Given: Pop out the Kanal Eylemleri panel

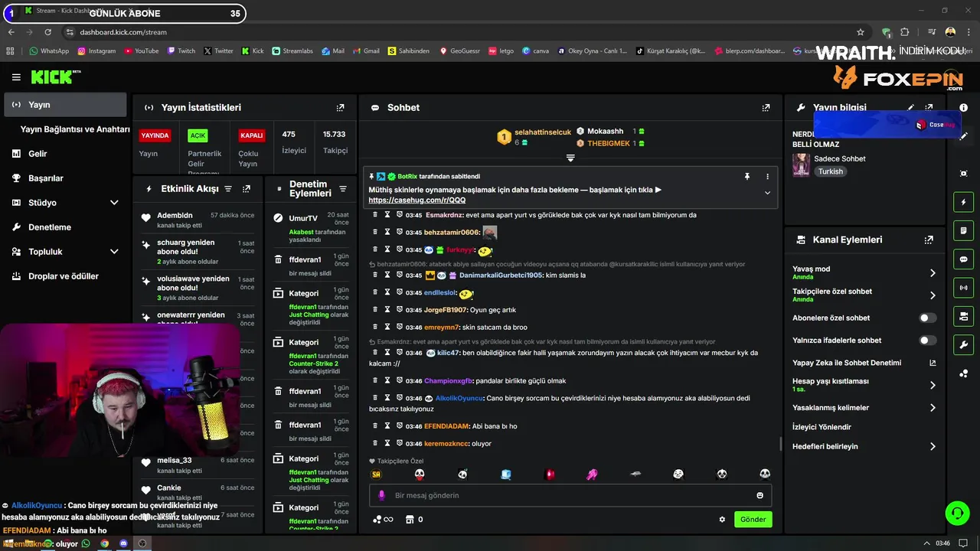Looking at the screenshot, I should [929, 240].
